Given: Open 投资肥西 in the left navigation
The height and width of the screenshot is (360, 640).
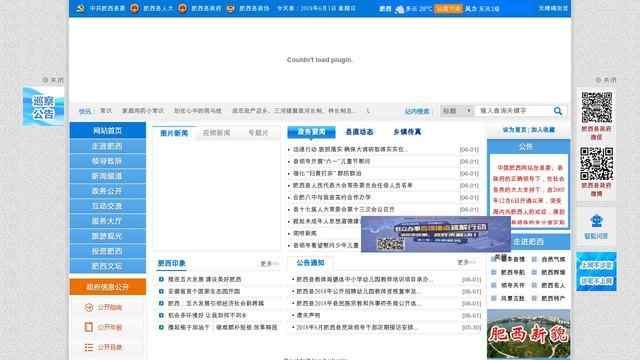Looking at the screenshot, I should [x=107, y=251].
